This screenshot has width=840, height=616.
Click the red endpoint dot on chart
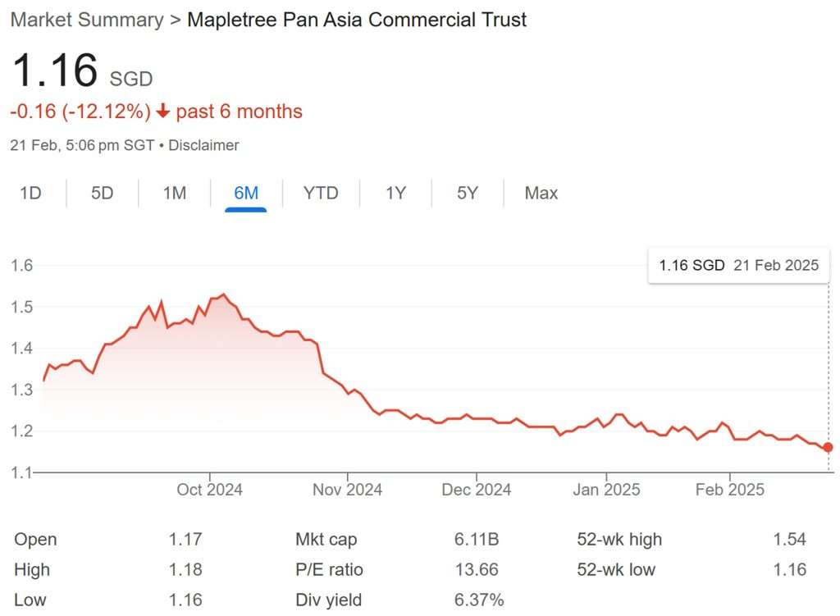pyautogui.click(x=827, y=449)
